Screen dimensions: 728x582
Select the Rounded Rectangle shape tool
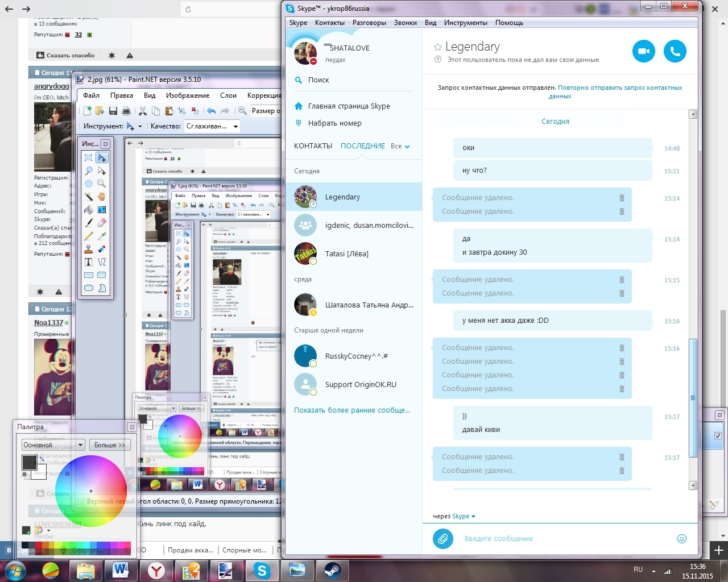(x=102, y=275)
